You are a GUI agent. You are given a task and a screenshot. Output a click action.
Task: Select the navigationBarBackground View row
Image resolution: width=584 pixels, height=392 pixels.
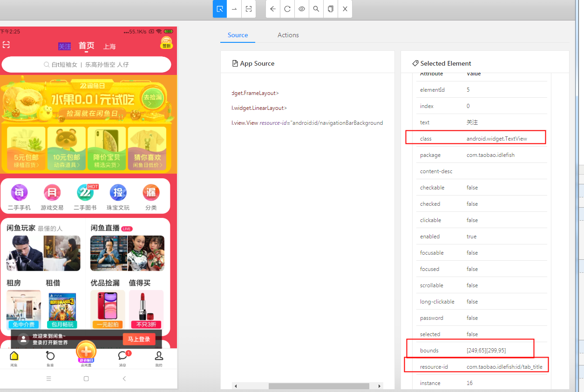click(x=307, y=123)
